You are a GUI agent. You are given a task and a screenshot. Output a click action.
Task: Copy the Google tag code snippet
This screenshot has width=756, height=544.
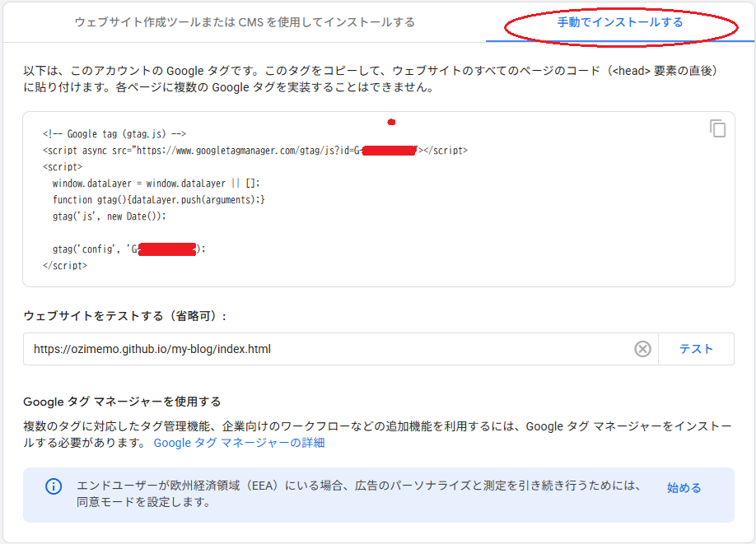click(717, 128)
